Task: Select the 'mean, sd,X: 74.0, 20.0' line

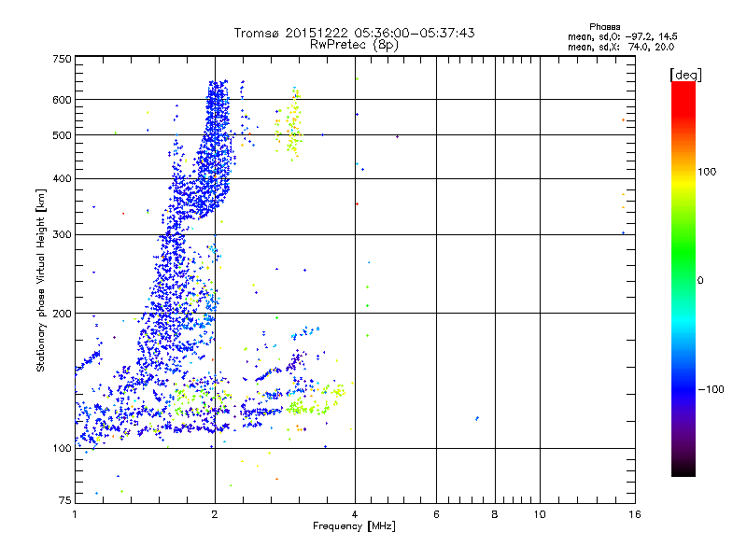Action: (x=621, y=47)
